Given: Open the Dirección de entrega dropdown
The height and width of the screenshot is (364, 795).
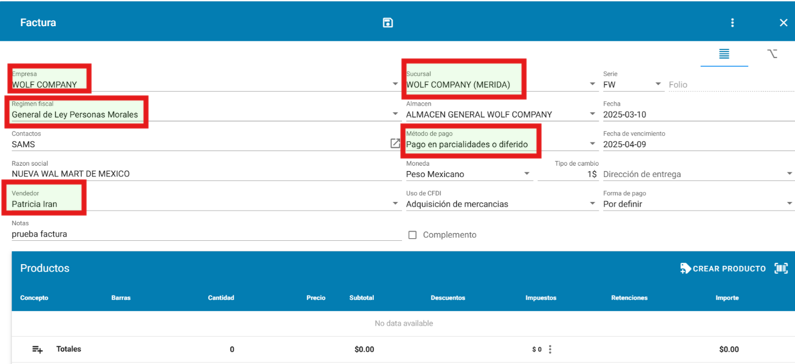Looking at the screenshot, I should pos(698,174).
